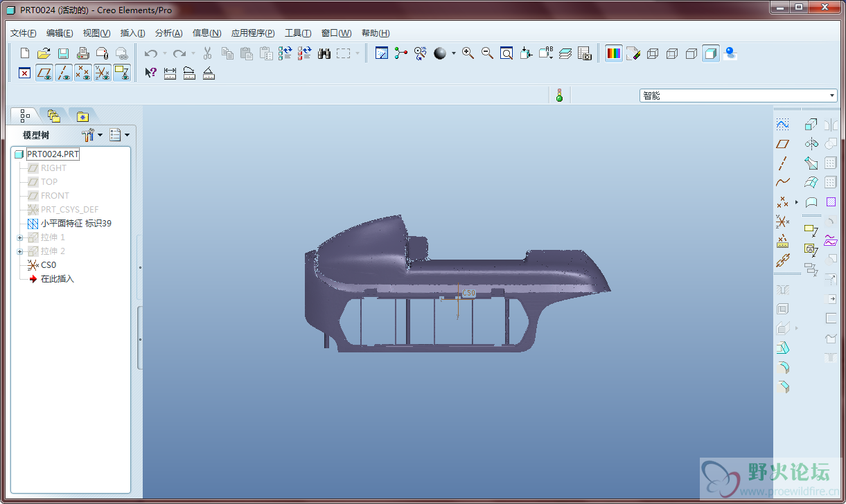Select CS0 in the model tree

pos(49,265)
